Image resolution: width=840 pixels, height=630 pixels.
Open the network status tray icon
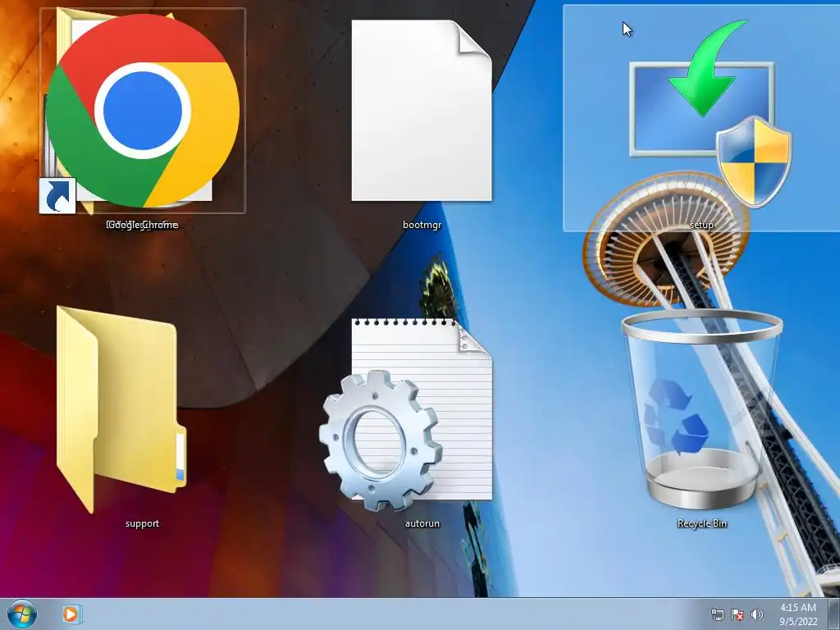pyautogui.click(x=717, y=614)
